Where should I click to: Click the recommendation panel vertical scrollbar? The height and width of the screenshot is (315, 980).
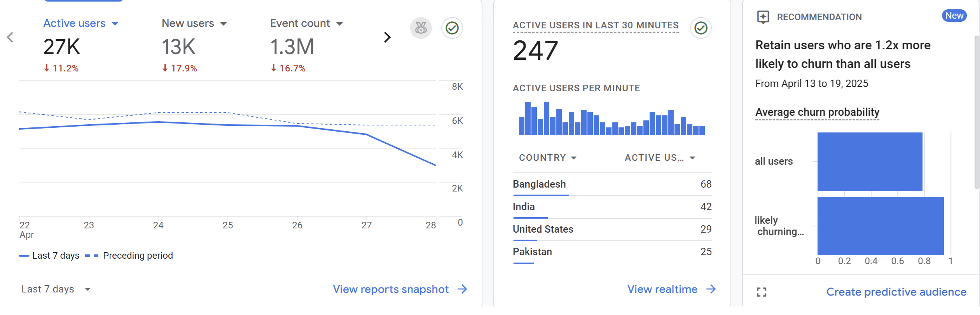[977, 112]
